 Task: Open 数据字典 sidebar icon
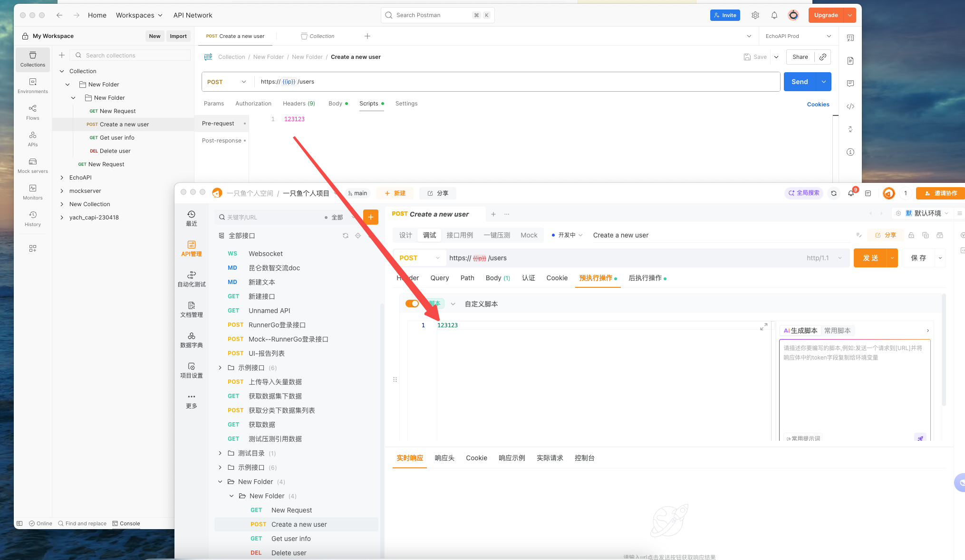coord(191,340)
